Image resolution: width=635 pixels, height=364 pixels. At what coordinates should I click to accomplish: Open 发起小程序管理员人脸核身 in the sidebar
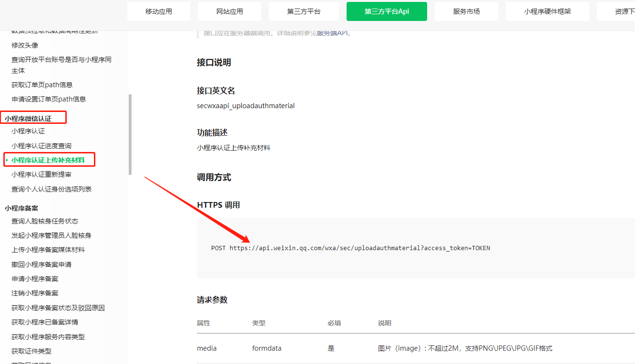pyautogui.click(x=51, y=235)
